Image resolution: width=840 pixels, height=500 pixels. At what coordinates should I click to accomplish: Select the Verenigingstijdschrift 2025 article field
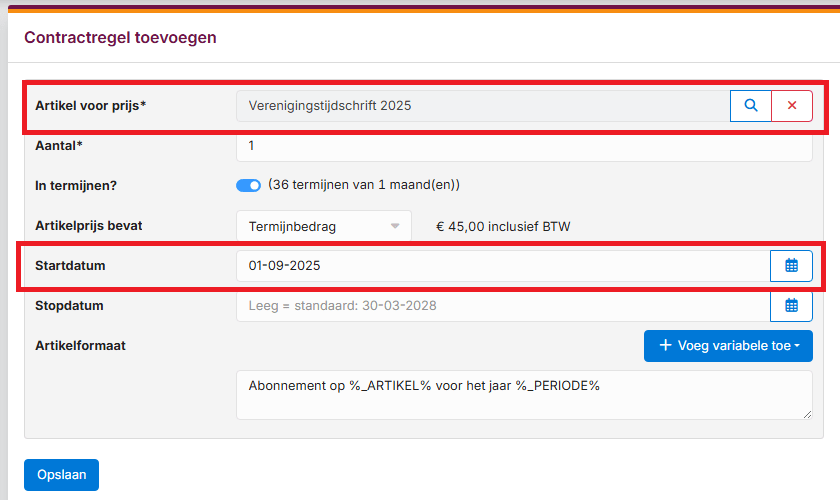tap(483, 106)
